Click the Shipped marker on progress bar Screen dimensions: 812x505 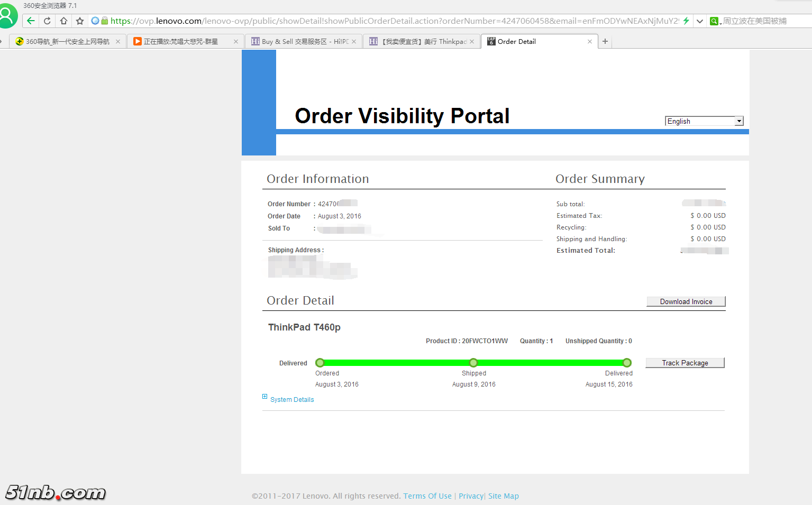pos(473,363)
